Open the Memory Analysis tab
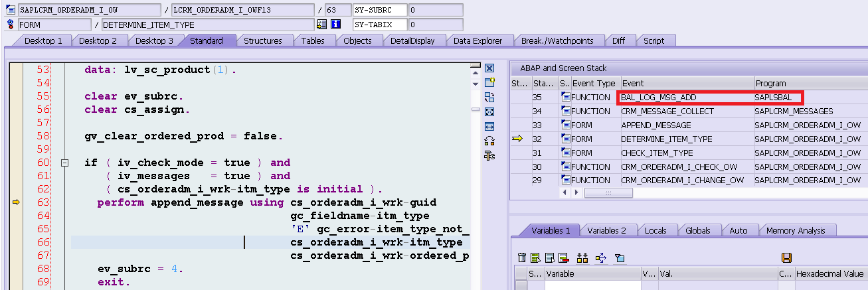This screenshot has height=290, width=868. (x=796, y=230)
